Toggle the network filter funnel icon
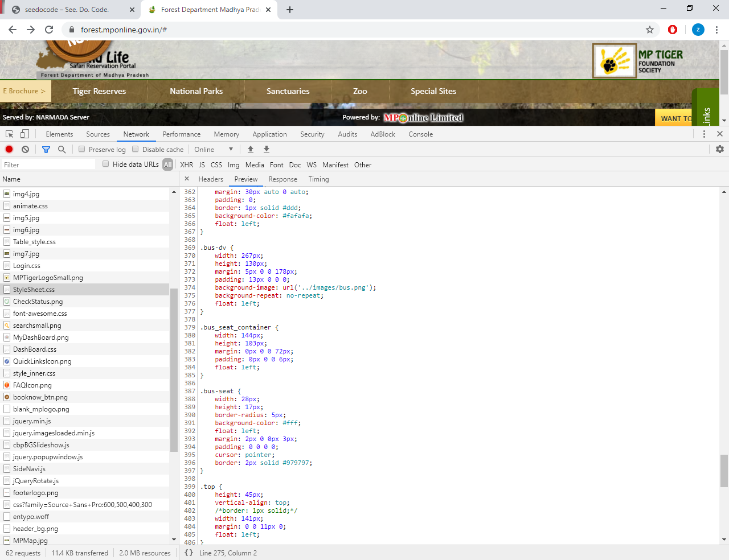 [x=46, y=149]
